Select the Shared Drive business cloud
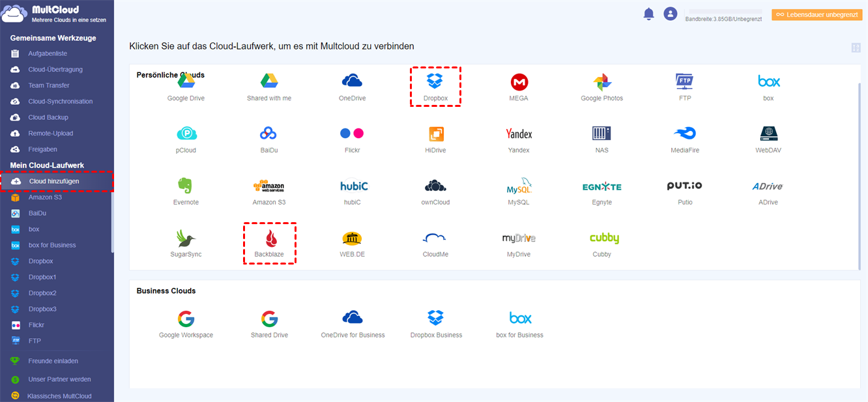This screenshot has height=402, width=868. [269, 324]
